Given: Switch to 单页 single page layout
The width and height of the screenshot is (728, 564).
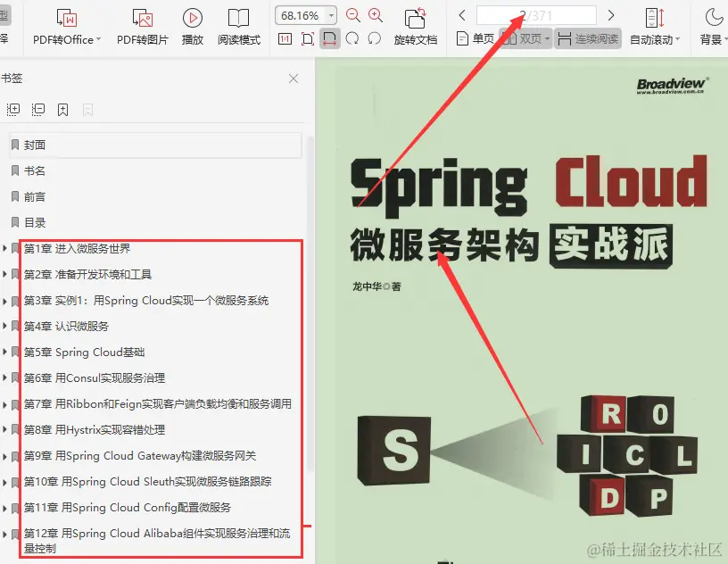Looking at the screenshot, I should pyautogui.click(x=475, y=39).
